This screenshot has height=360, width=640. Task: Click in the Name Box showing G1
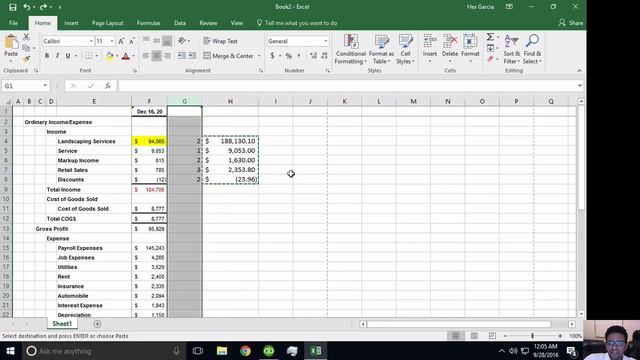pyautogui.click(x=25, y=86)
